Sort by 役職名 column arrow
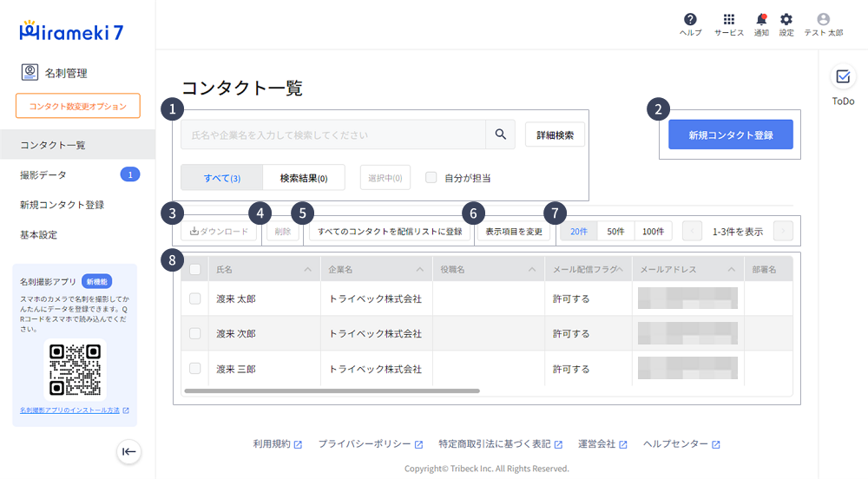 (x=532, y=269)
